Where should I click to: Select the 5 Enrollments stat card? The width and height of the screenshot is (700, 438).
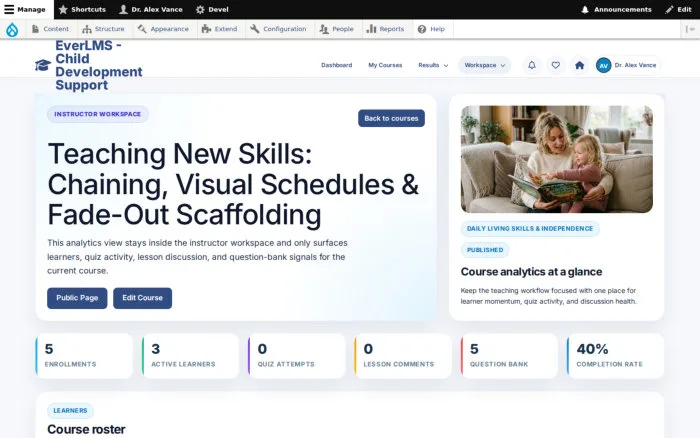(x=84, y=356)
